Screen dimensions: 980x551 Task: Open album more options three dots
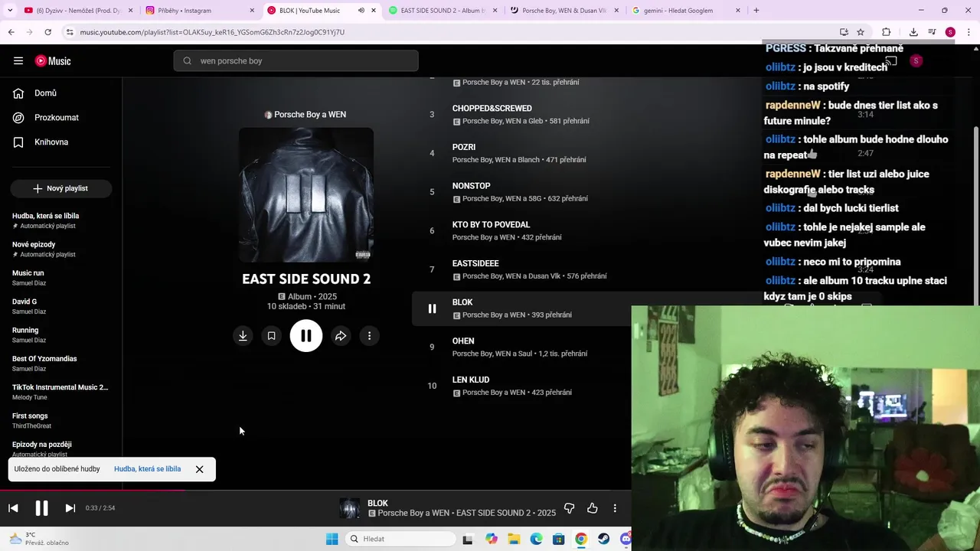pos(369,336)
